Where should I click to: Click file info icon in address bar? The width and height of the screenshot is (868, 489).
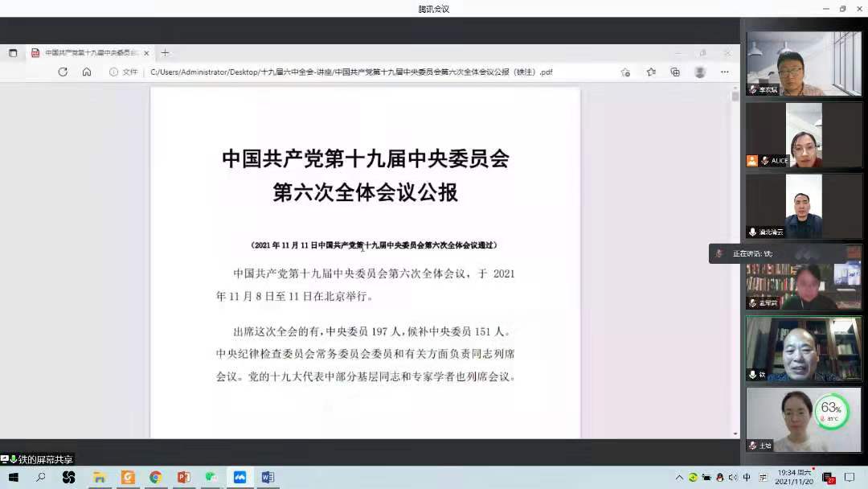tap(114, 72)
